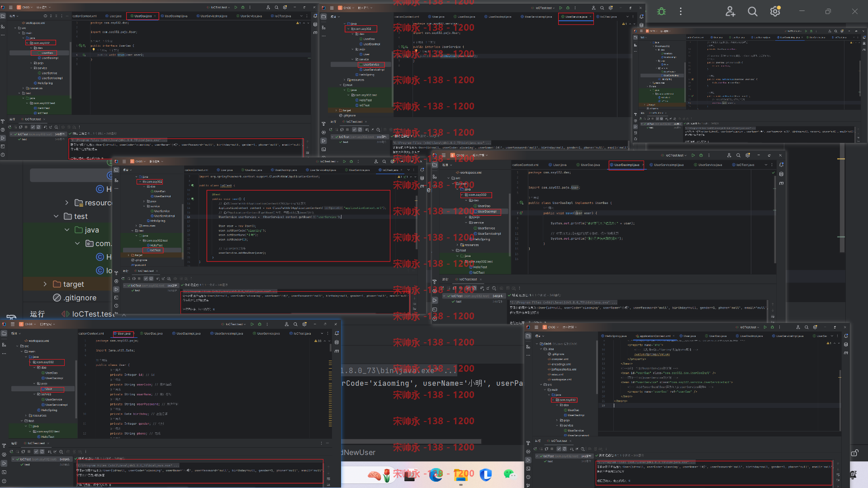Open Database tool in UserDaoImpl.java code window
The width and height of the screenshot is (868, 488).
tap(781, 174)
